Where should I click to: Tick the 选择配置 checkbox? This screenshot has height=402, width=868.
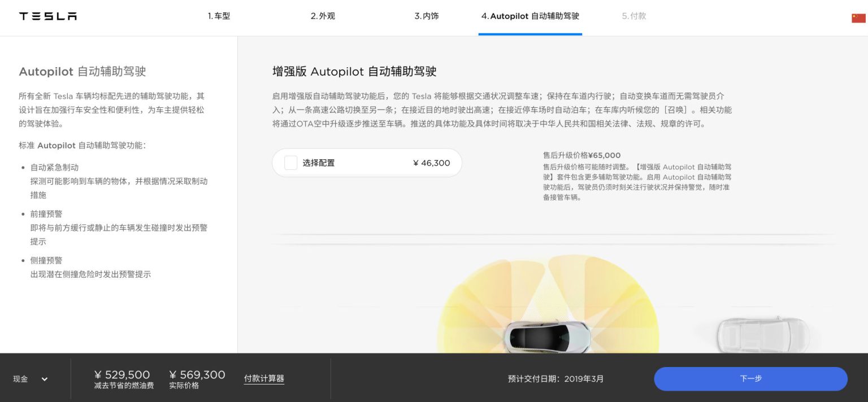pyautogui.click(x=290, y=163)
